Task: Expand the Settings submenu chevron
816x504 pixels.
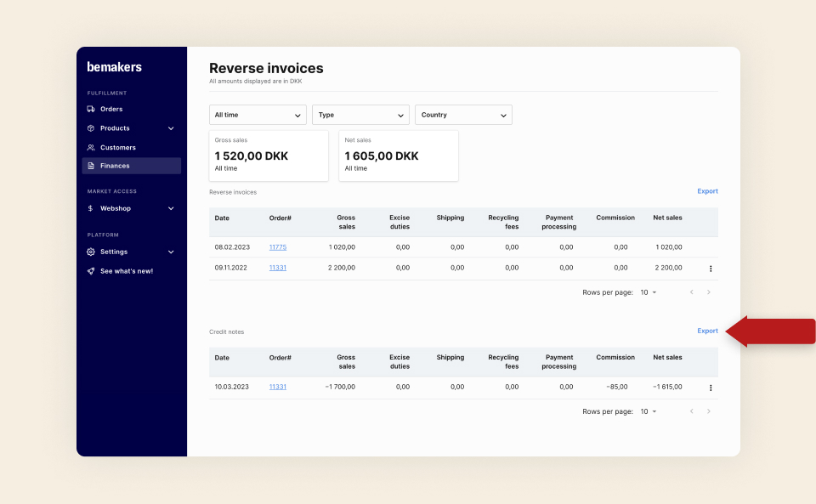Action: click(x=171, y=252)
